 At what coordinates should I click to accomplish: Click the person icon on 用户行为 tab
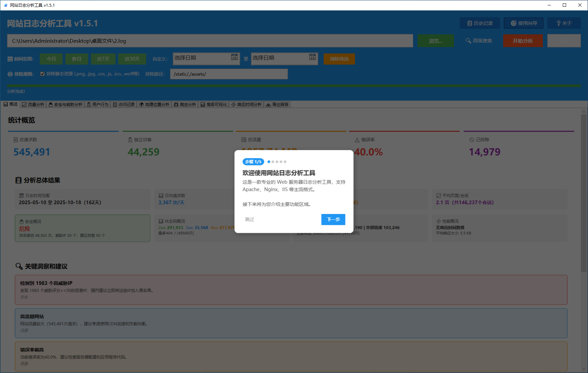(88, 104)
